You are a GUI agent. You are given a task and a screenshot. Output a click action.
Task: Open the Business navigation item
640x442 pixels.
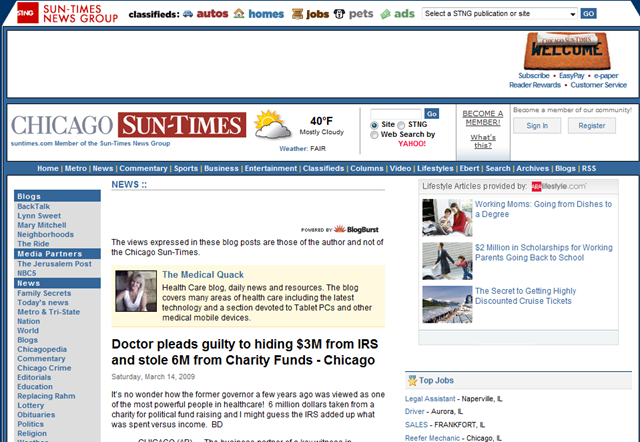[x=221, y=168]
